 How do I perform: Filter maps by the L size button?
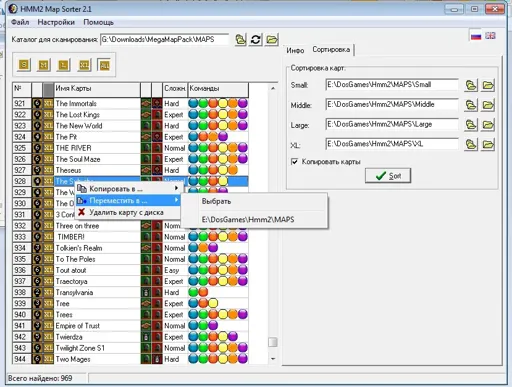tap(64, 65)
